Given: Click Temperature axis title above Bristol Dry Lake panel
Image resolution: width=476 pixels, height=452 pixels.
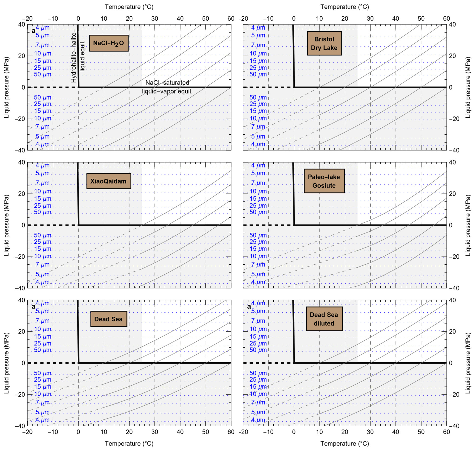Looking at the screenshot, I should (x=345, y=7).
